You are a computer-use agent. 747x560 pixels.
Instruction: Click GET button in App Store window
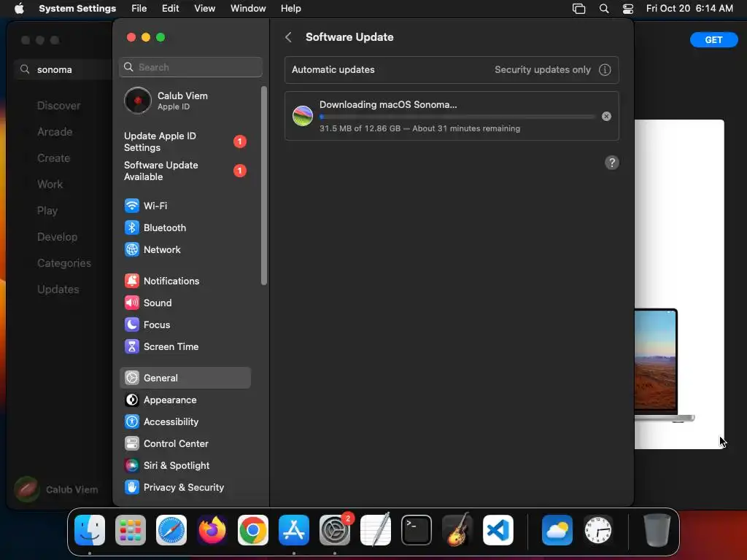[x=713, y=40]
